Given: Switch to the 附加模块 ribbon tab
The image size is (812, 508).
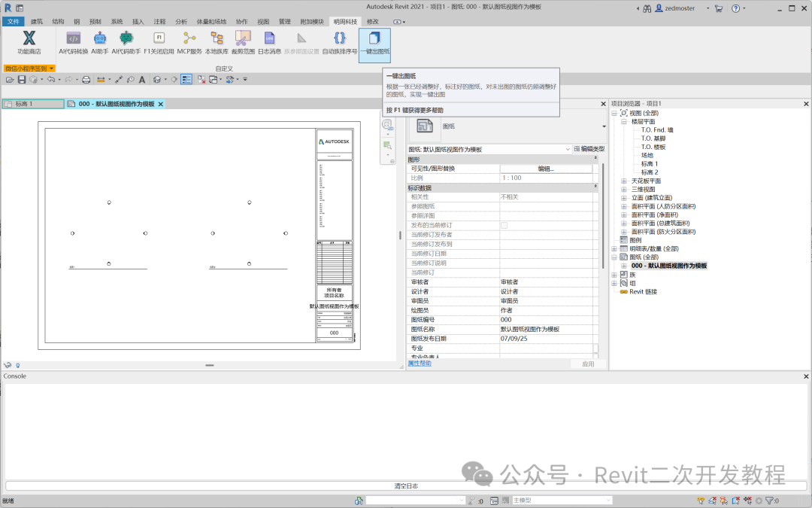Looking at the screenshot, I should tap(312, 22).
